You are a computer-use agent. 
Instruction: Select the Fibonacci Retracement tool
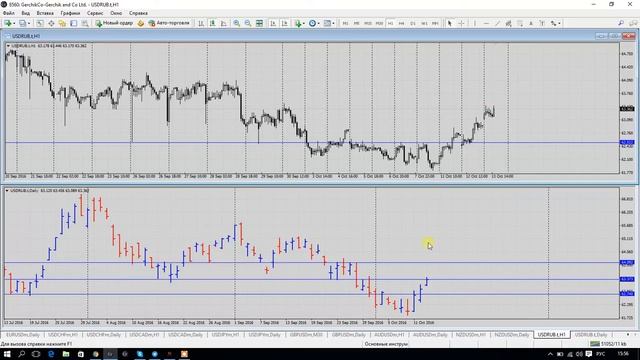[520, 23]
